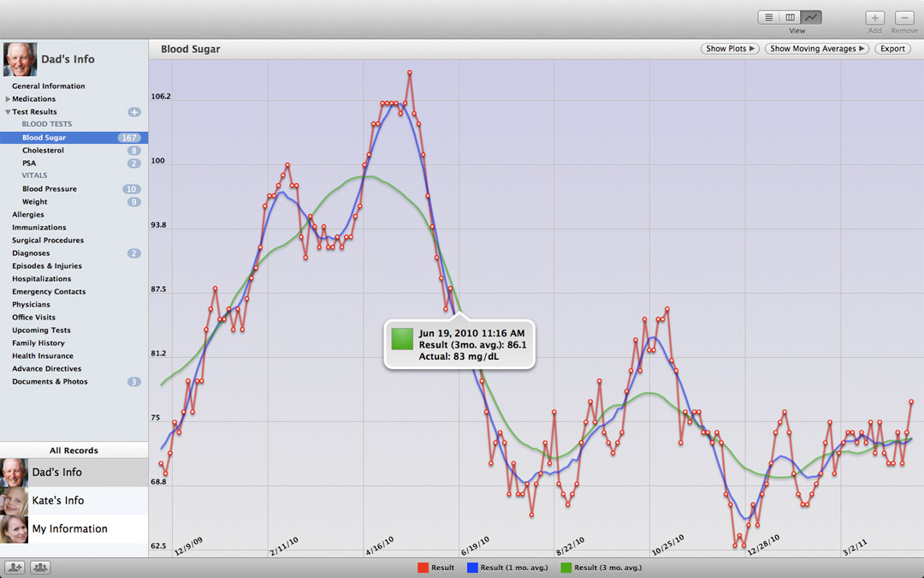Add a new person record
Screen dimensions: 924x578
click(15, 568)
